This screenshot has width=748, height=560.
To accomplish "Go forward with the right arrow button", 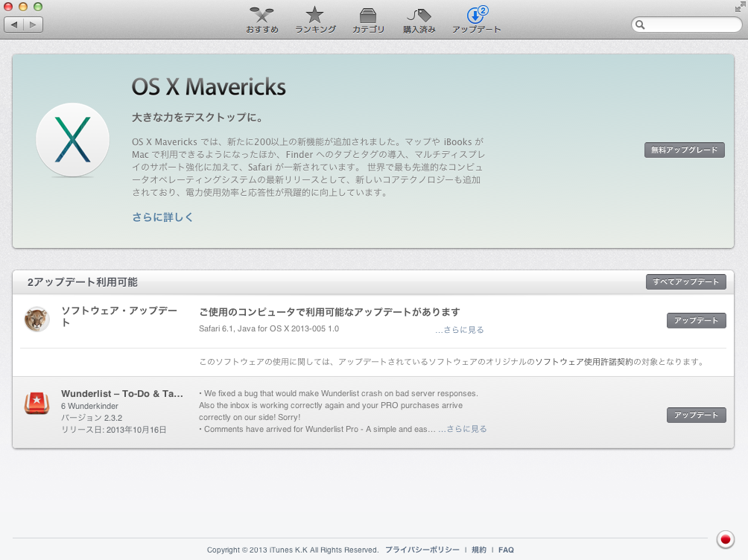I will point(34,25).
